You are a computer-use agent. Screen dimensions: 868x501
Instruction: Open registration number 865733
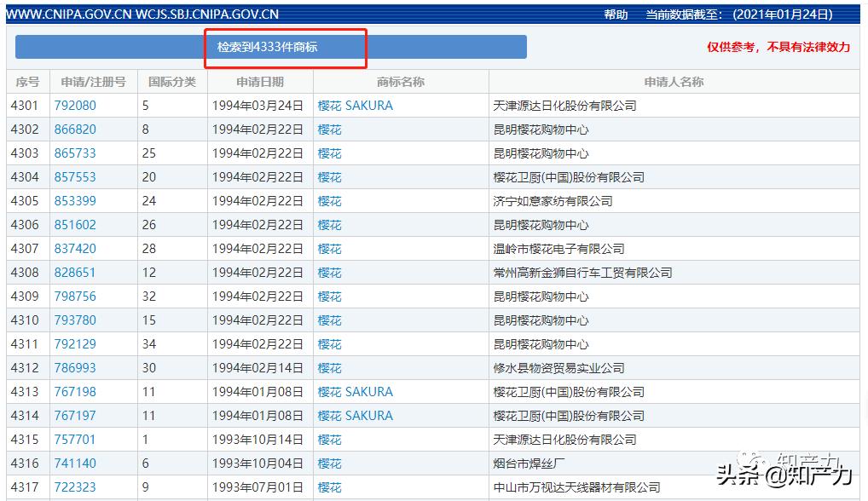[75, 153]
